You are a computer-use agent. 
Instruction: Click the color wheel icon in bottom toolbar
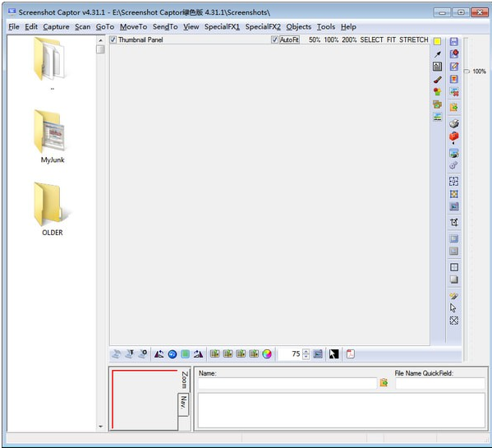coord(267,354)
